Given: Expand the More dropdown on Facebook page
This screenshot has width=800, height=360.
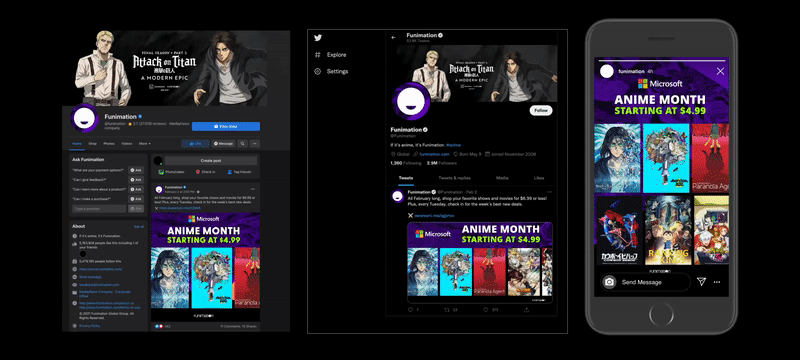Looking at the screenshot, I should 145,144.
